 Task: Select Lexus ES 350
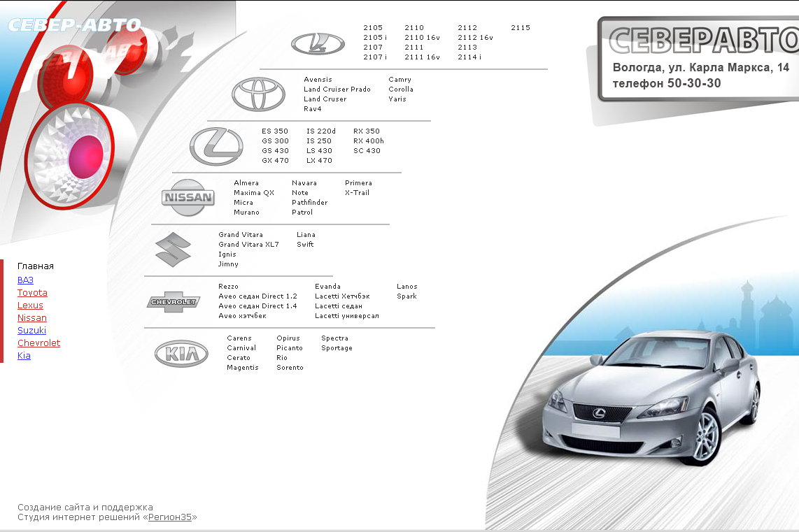tap(275, 131)
